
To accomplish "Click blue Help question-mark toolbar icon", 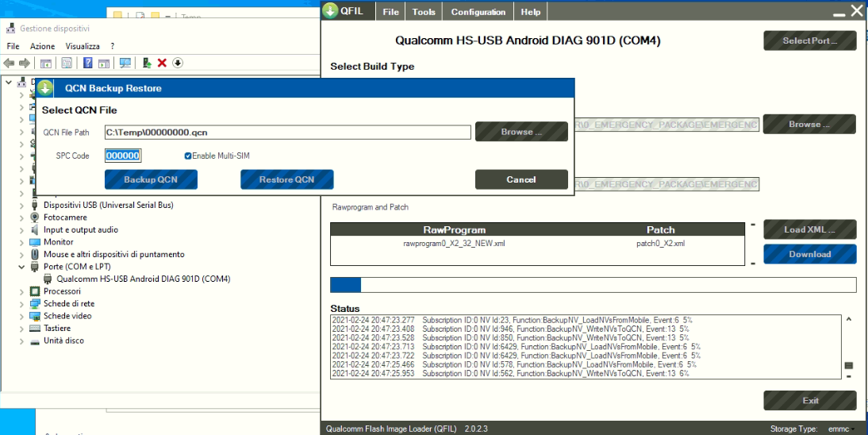I will point(87,64).
